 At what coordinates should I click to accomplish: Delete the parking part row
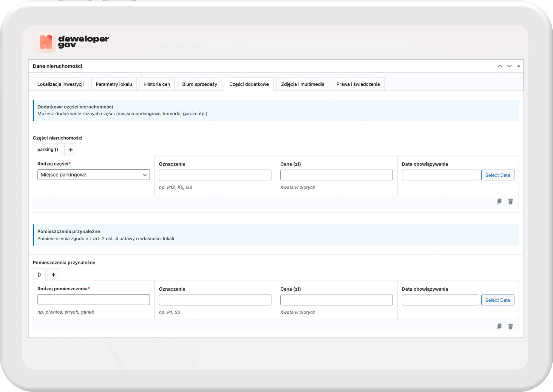coord(510,202)
